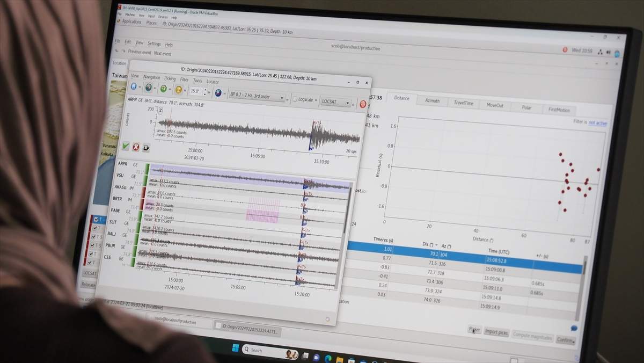Toggle the Logscale checkbox
The width and height of the screenshot is (644, 363).
click(x=296, y=99)
